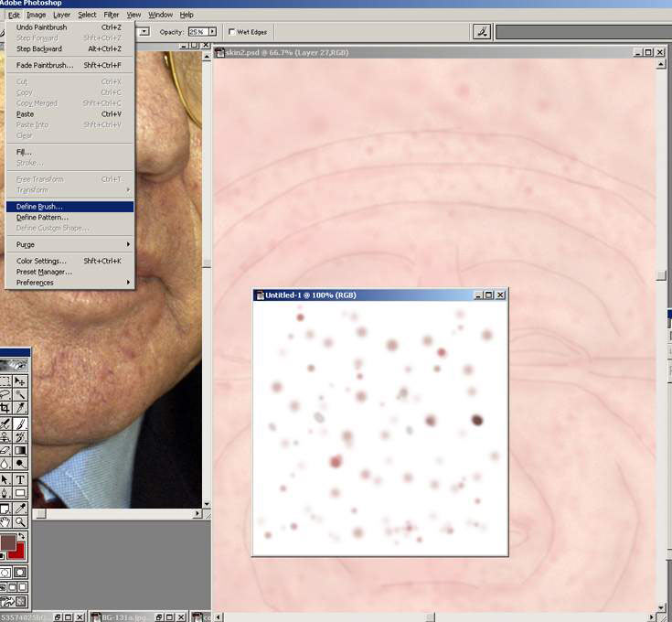This screenshot has width=672, height=622.
Task: Select the Type tool
Action: pyautogui.click(x=20, y=479)
